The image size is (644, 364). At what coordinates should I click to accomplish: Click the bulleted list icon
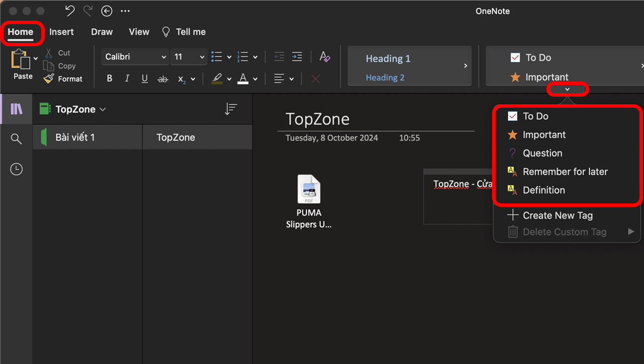(217, 57)
